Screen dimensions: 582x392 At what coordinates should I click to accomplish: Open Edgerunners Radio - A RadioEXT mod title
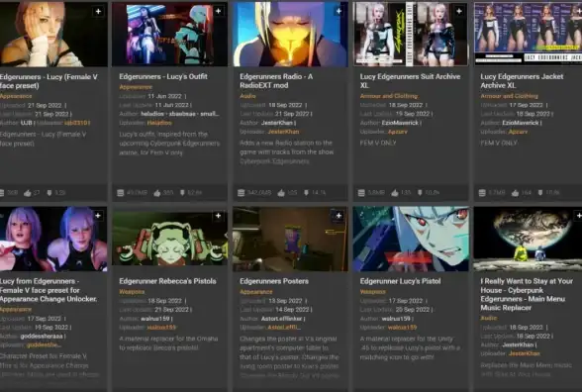(276, 81)
